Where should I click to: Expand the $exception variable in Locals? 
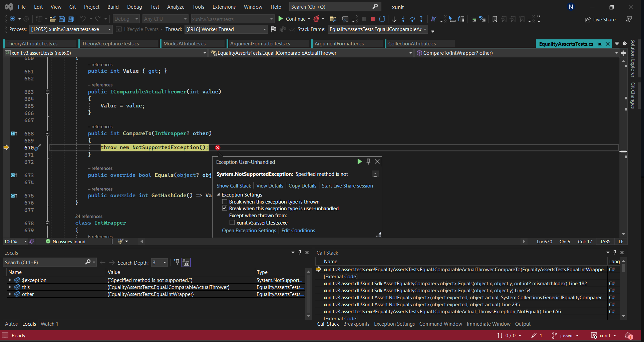[x=10, y=280]
